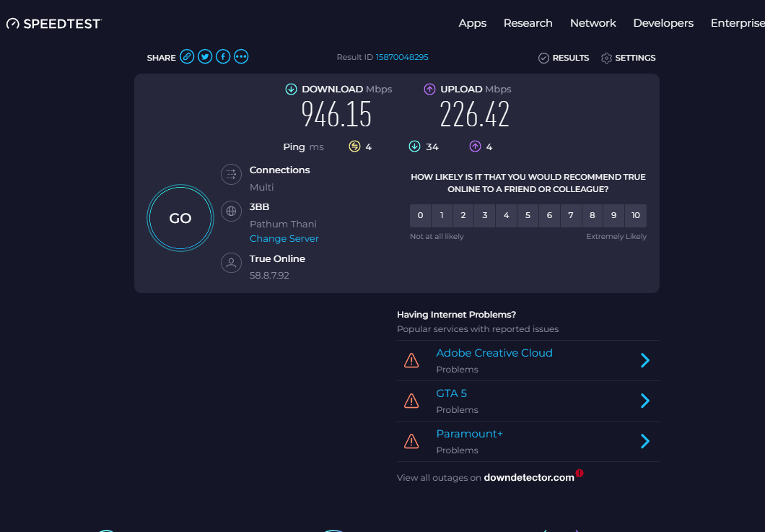Click the Settings gear icon
765x532 pixels.
click(606, 58)
